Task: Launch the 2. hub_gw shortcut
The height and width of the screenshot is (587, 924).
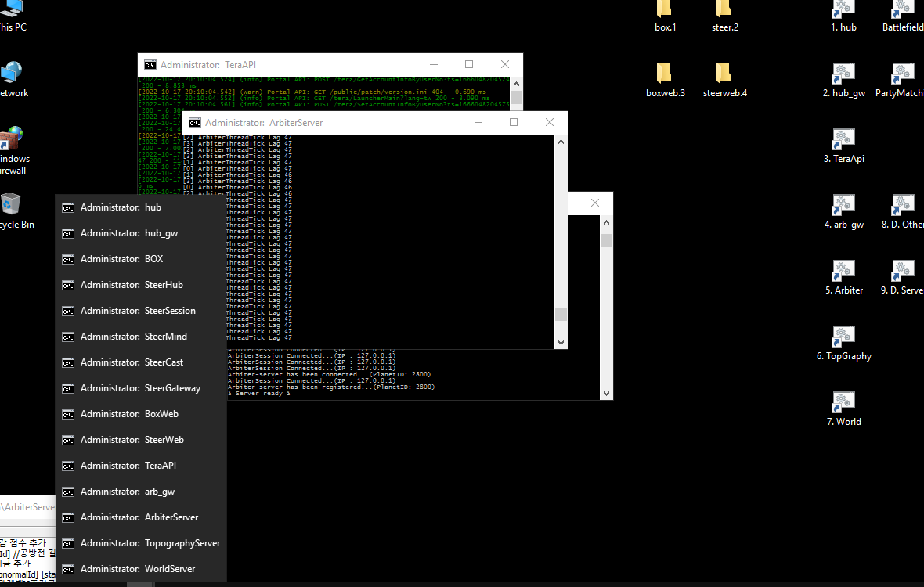Action: click(x=844, y=81)
